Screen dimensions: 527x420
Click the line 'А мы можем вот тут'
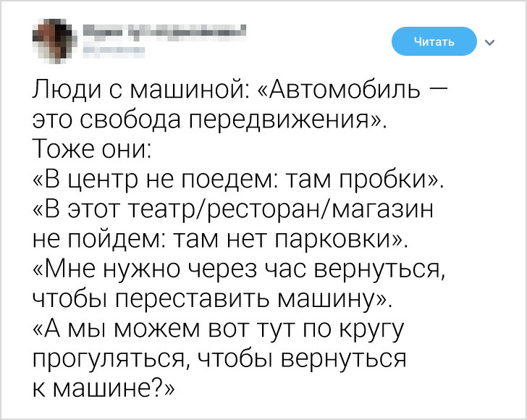[x=217, y=329]
